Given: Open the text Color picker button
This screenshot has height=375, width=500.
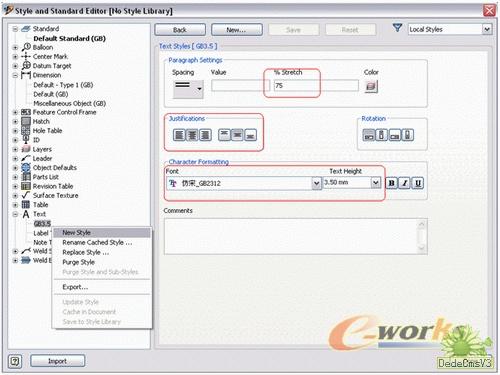Looking at the screenshot, I should point(371,86).
